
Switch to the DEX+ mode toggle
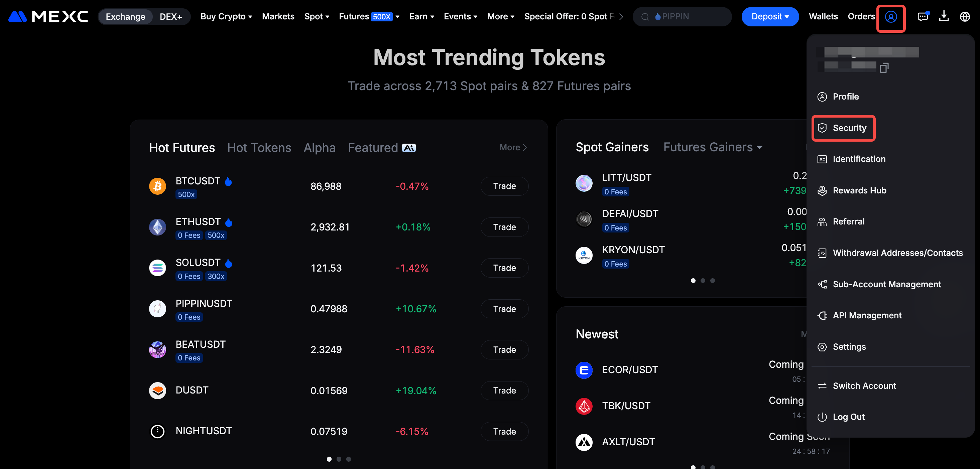coord(170,17)
